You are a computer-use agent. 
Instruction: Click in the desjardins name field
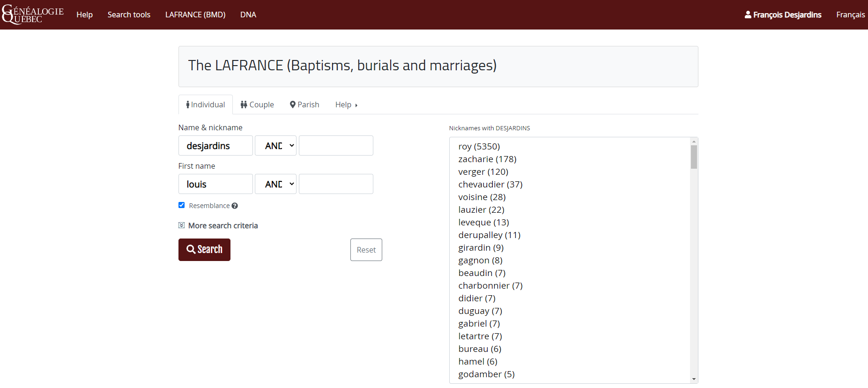(215, 146)
